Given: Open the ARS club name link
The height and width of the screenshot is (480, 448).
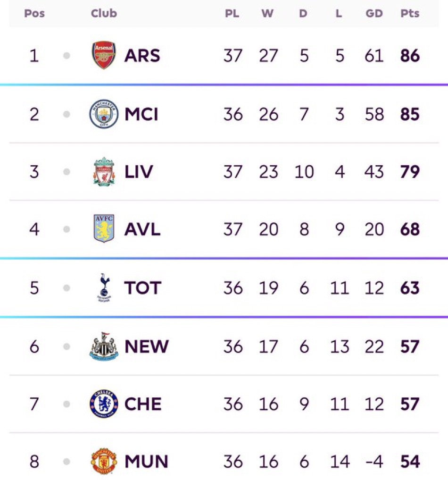Looking at the screenshot, I should pyautogui.click(x=142, y=56).
